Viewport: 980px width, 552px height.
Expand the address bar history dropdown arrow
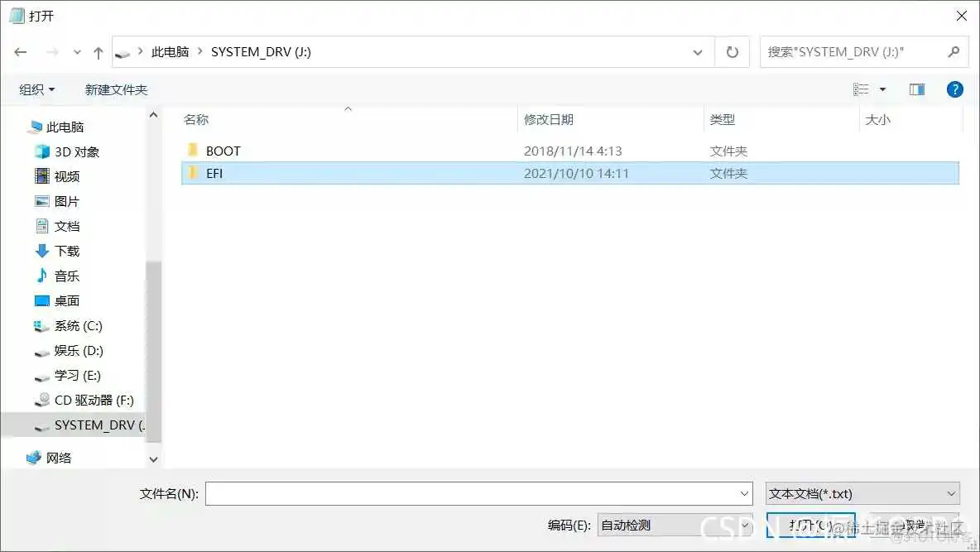pyautogui.click(x=698, y=51)
